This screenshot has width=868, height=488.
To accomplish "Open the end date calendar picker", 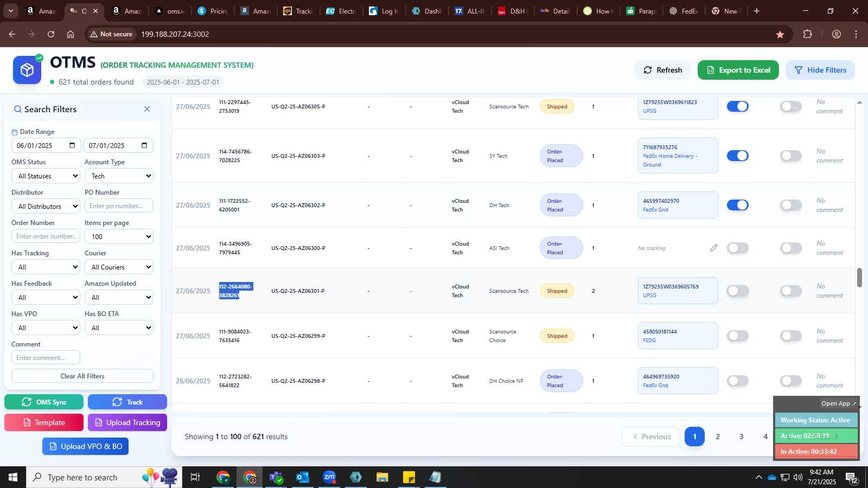I will tap(144, 145).
